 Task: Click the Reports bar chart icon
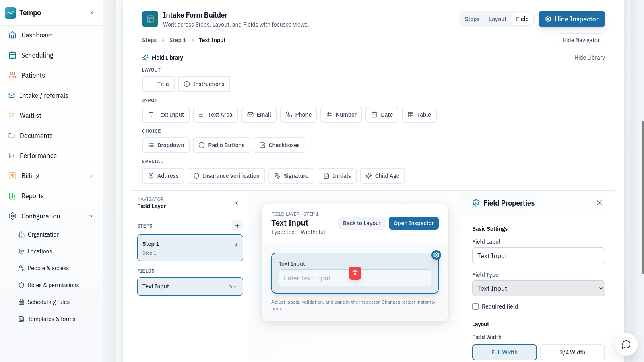[x=12, y=196]
